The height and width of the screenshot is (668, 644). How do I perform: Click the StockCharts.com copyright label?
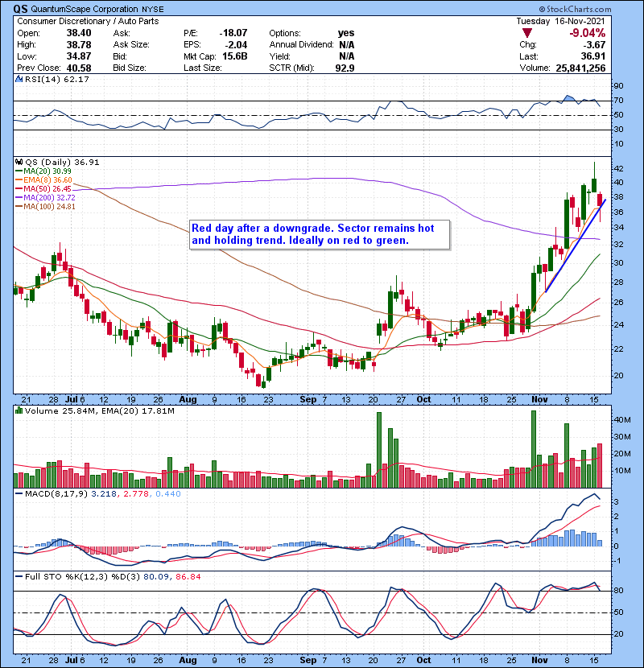pyautogui.click(x=575, y=9)
